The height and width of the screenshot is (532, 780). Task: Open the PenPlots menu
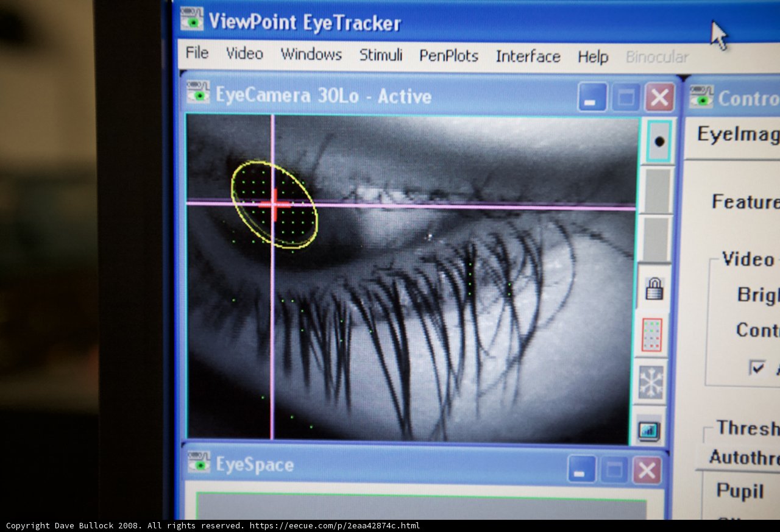[x=448, y=56]
